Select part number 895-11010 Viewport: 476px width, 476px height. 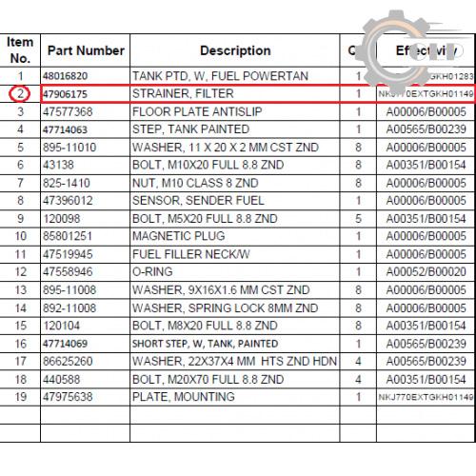[x=69, y=148]
